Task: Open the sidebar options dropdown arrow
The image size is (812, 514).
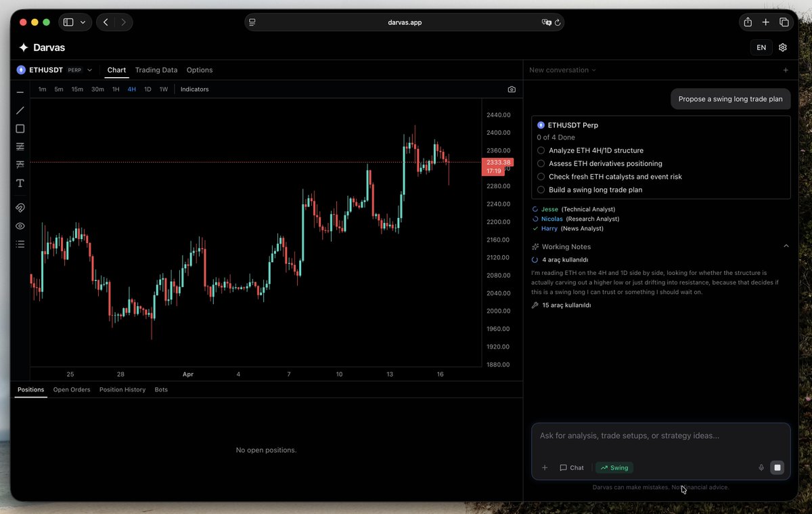Action: [x=83, y=22]
